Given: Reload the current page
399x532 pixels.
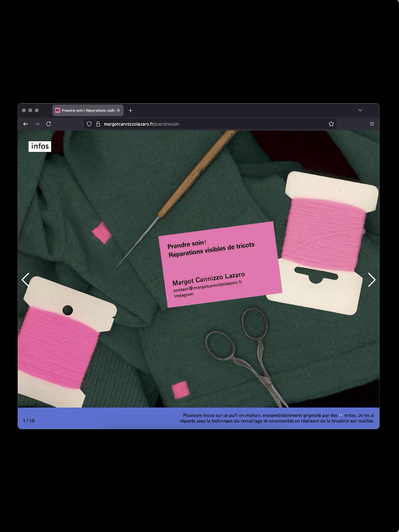Looking at the screenshot, I should click(x=49, y=124).
